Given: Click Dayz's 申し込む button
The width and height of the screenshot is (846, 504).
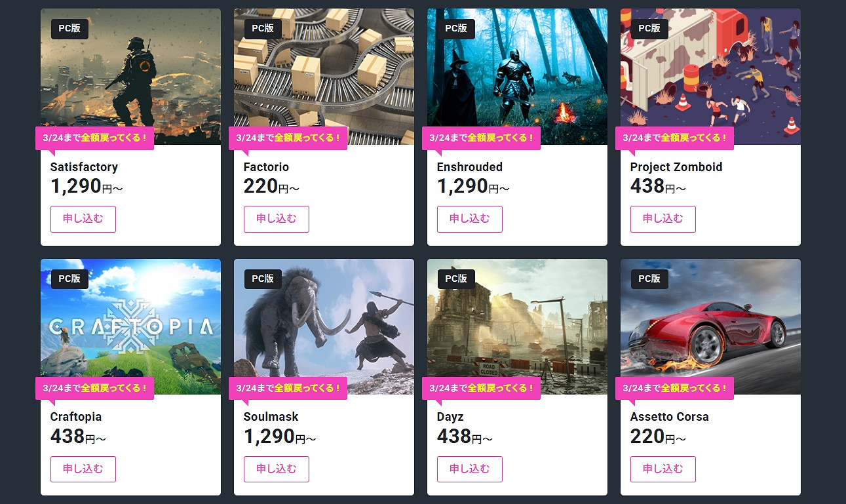Looking at the screenshot, I should click(x=469, y=469).
